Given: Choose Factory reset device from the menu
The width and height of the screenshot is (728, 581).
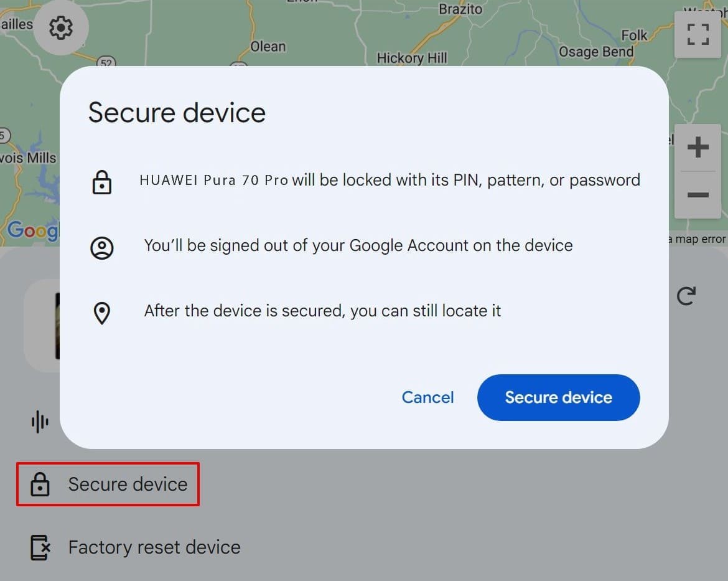Looking at the screenshot, I should pyautogui.click(x=154, y=547).
